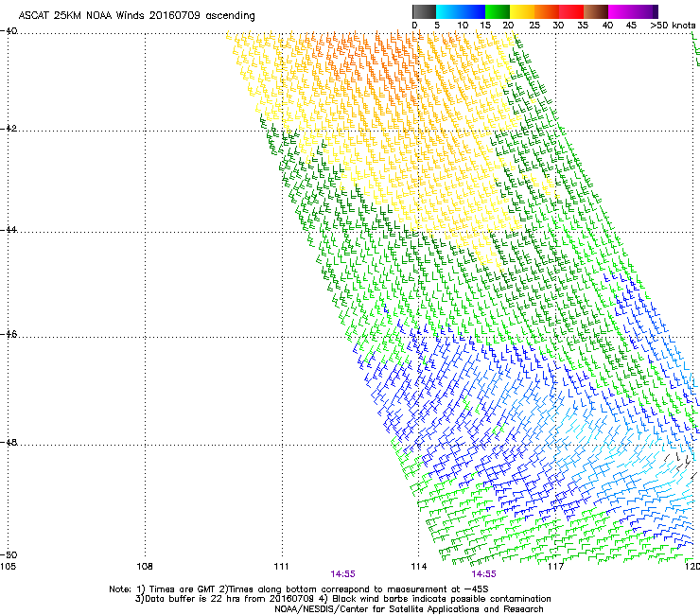Viewport: 700px width, 615px height.
Task: Click the latitude label '-48'
Action: tap(9, 443)
